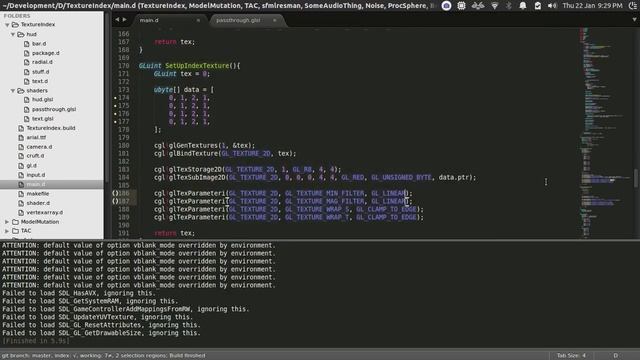Close the passthrough.glsl tab
This screenshot has height=360, width=640.
274,20
